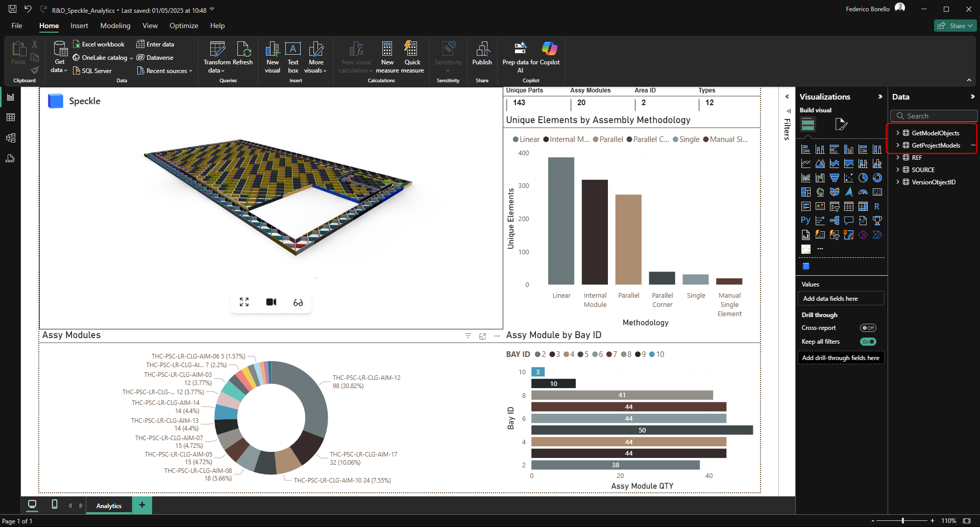The height and width of the screenshot is (527, 980).
Task: Select the Speckle blue cube visual
Action: tap(806, 266)
